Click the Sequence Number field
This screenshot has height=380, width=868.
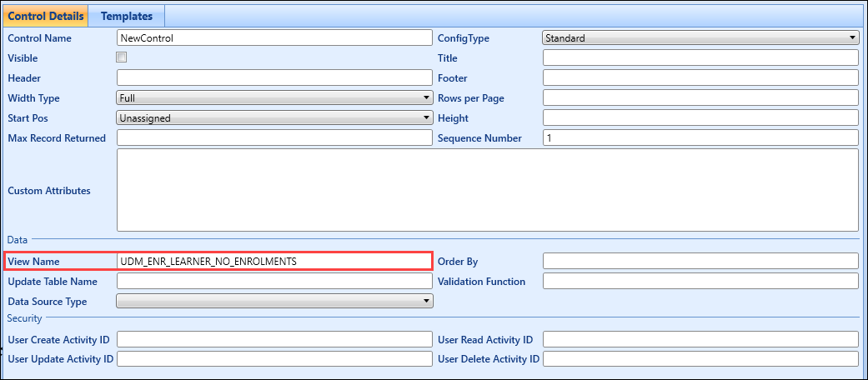click(700, 137)
